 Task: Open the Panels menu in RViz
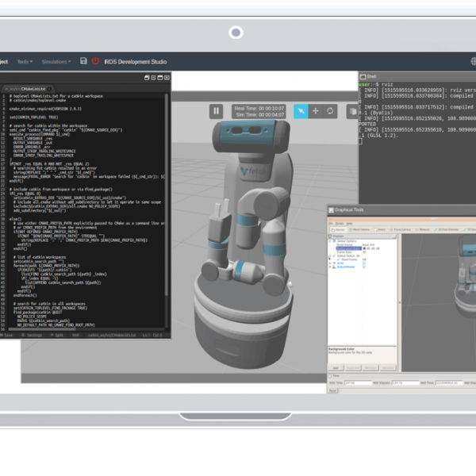340,224
